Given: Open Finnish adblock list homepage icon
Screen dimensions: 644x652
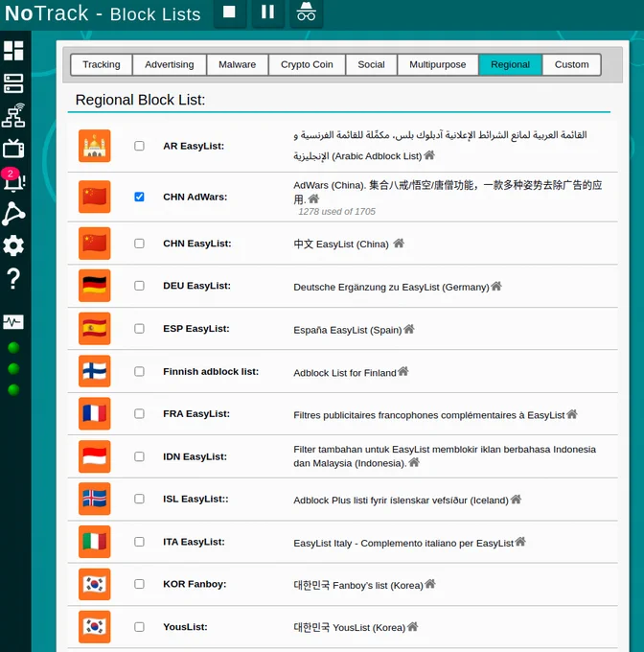Looking at the screenshot, I should pos(403,371).
